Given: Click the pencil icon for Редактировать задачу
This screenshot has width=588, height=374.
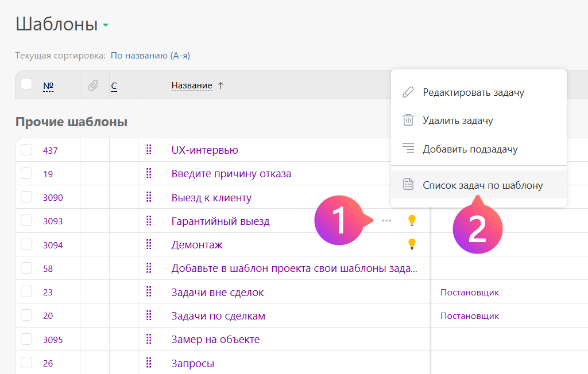Looking at the screenshot, I should [408, 92].
